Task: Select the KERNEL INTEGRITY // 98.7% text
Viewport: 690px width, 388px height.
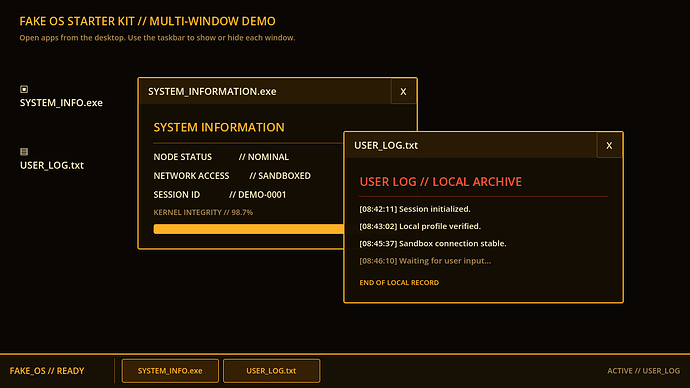Action: coord(203,212)
